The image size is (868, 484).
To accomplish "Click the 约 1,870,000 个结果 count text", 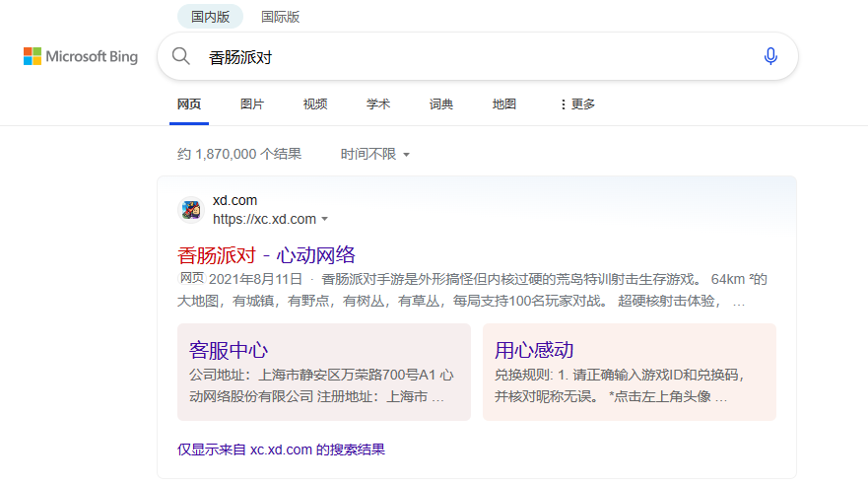I will point(239,154).
